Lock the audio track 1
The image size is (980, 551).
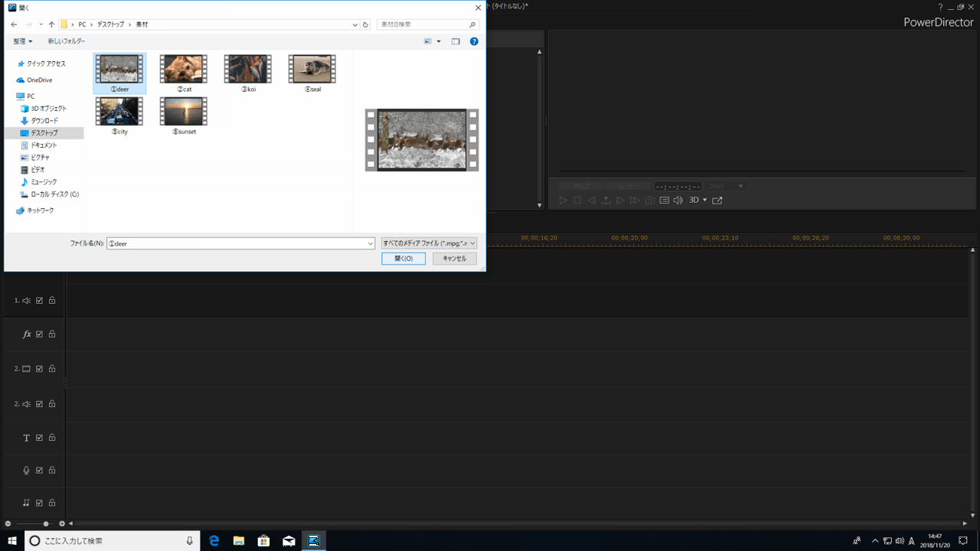[52, 301]
